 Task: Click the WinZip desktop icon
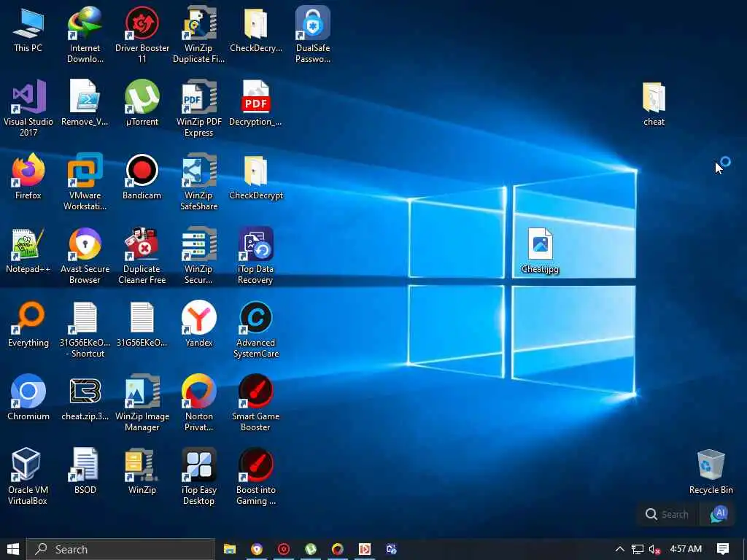tap(142, 464)
